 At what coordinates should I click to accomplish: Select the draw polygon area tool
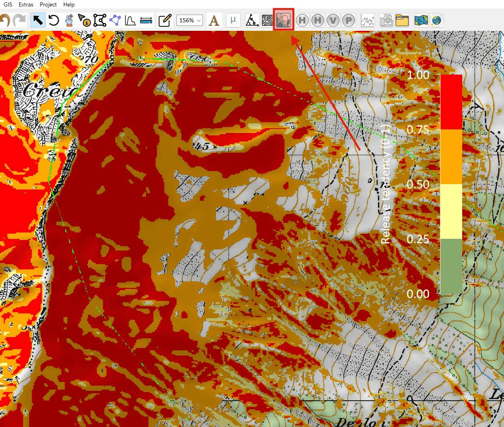(x=100, y=20)
